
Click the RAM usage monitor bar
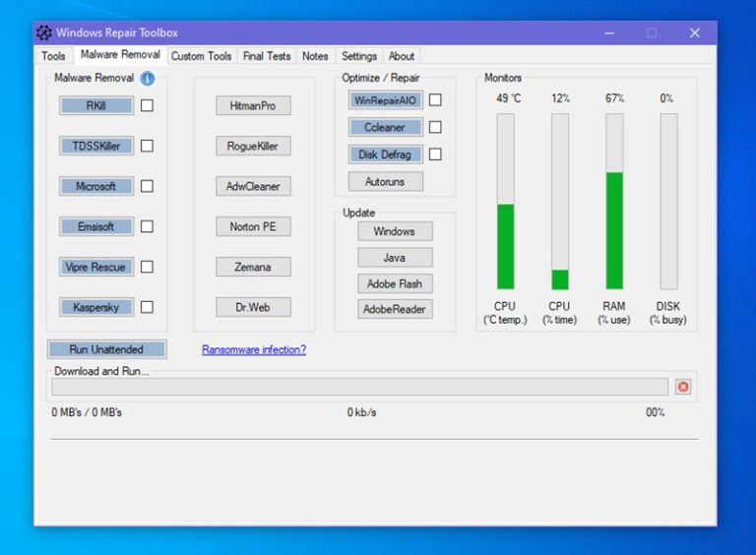614,202
